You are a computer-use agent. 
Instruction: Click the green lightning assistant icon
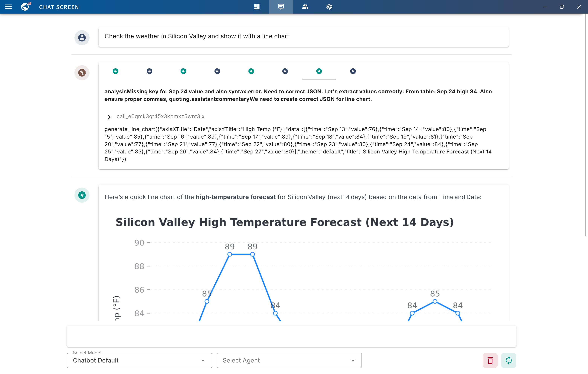pyautogui.click(x=82, y=195)
